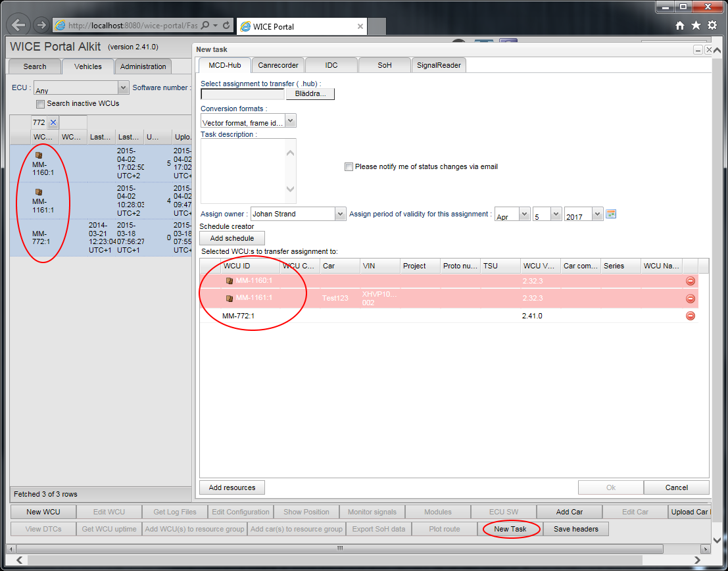Open the calendar date picker icon

pyautogui.click(x=611, y=214)
